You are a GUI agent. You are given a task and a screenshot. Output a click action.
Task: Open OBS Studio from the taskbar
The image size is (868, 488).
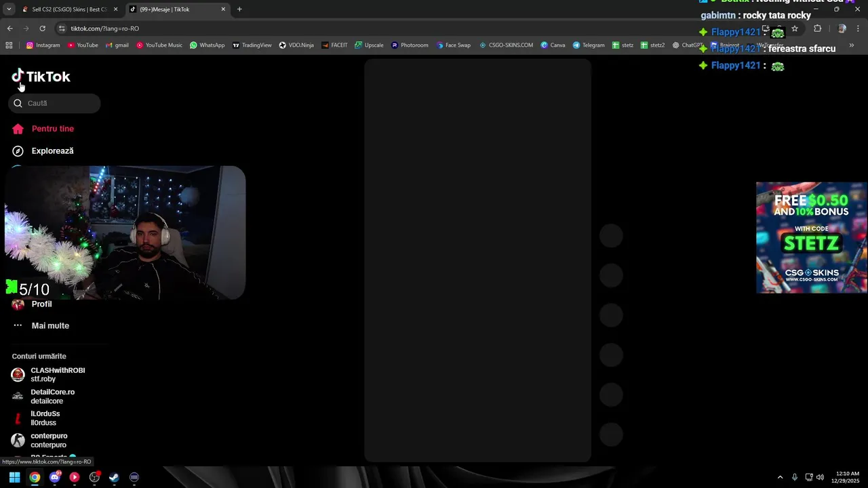(94, 477)
